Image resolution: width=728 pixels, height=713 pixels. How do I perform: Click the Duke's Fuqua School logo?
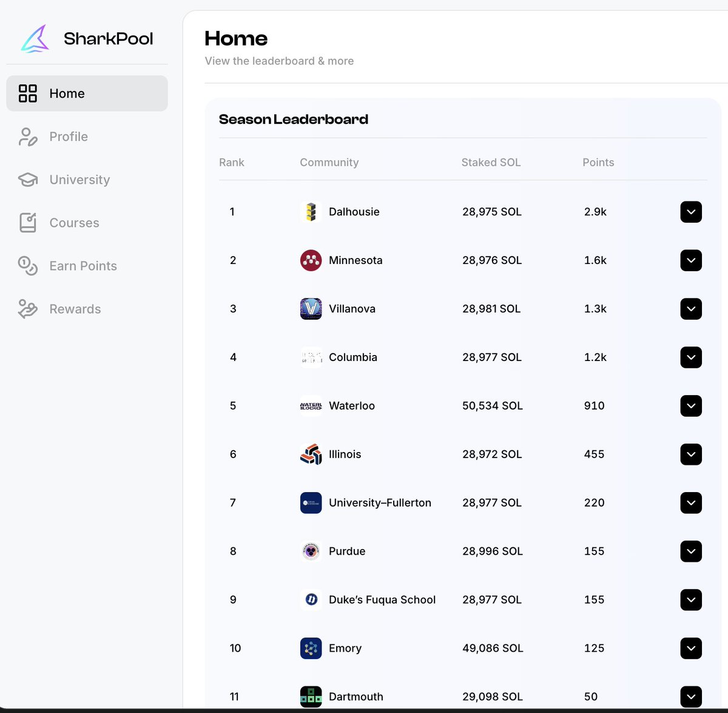[311, 600]
